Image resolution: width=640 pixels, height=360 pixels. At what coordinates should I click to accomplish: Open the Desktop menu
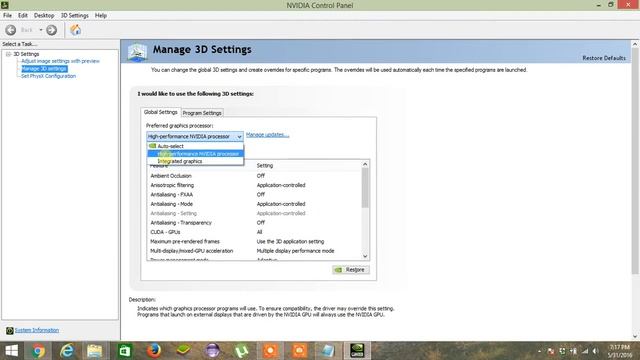click(44, 15)
